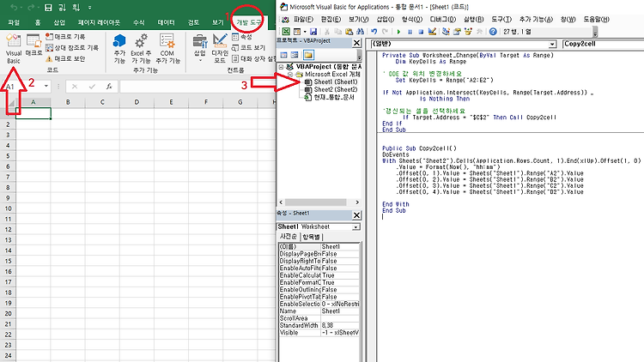The image size is (644, 362).
Task: Sort descending from the Quick Access Toolbar
Action: point(76,8)
